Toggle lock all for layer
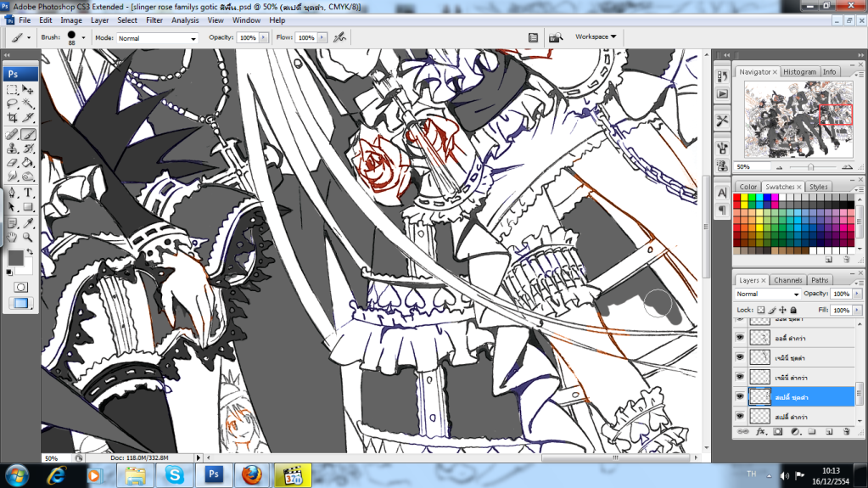 click(x=793, y=310)
